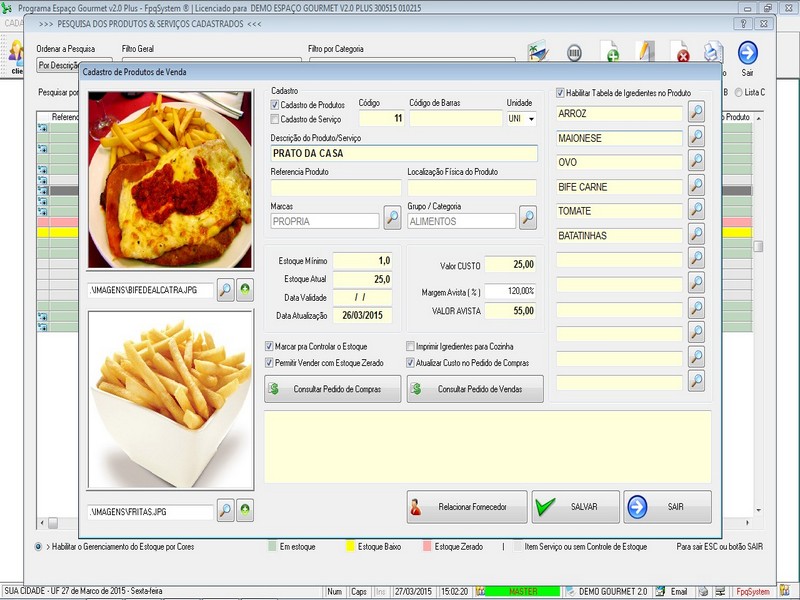Screen dimensions: 800x600
Task: Search ingredient next to BATATINHAS field
Action: [696, 234]
